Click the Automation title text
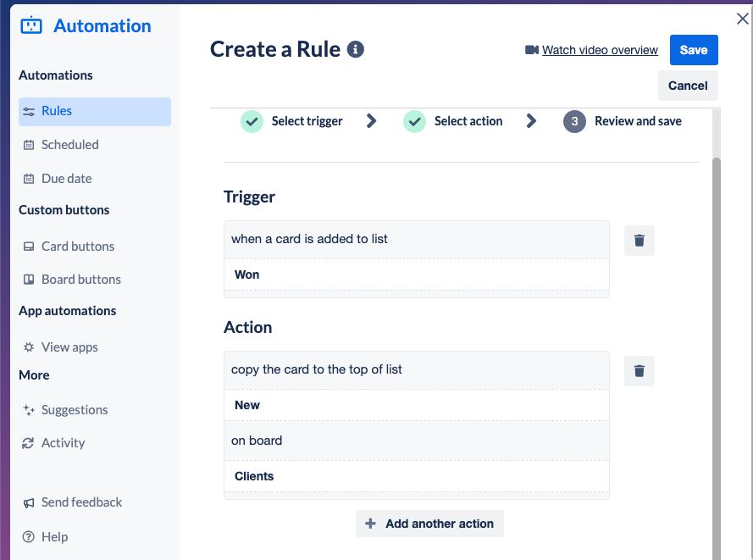 tap(102, 26)
